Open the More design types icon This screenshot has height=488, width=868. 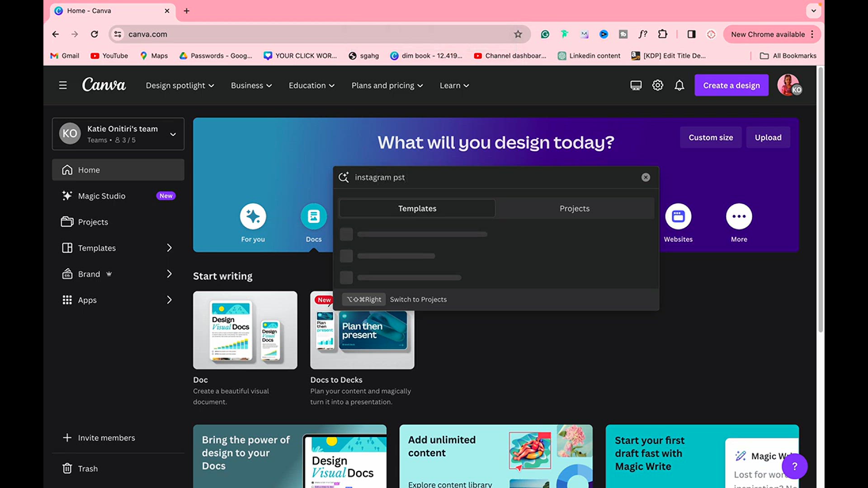coord(739,216)
